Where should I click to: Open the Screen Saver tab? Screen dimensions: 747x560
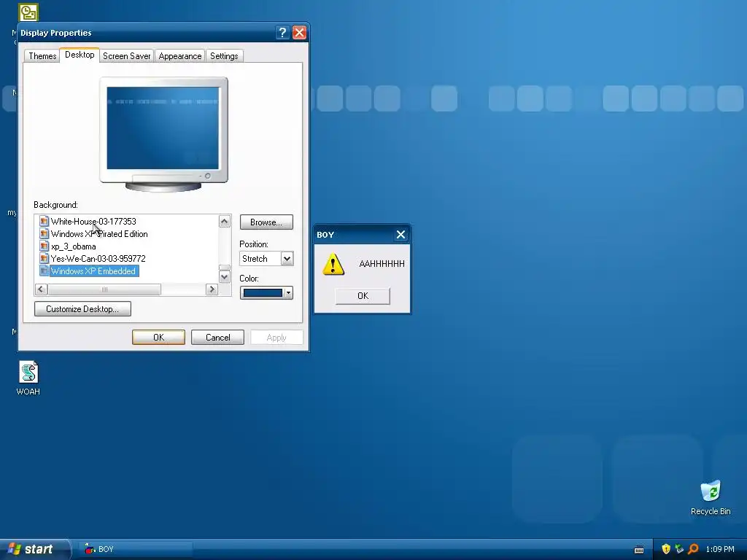tap(126, 55)
